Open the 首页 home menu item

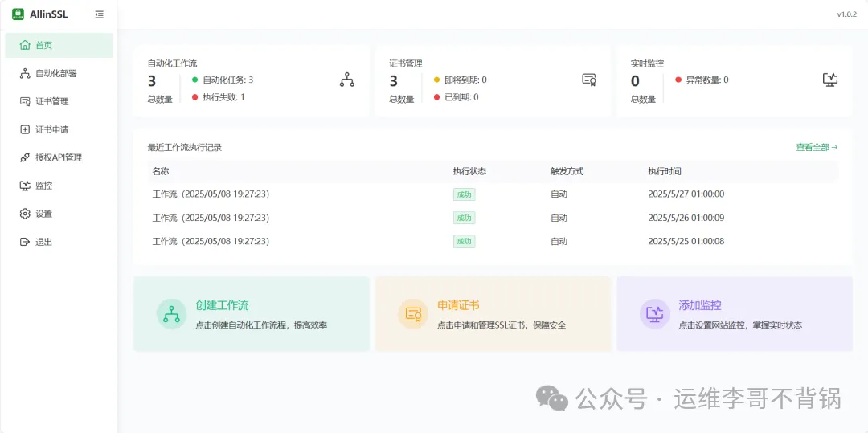pos(43,45)
